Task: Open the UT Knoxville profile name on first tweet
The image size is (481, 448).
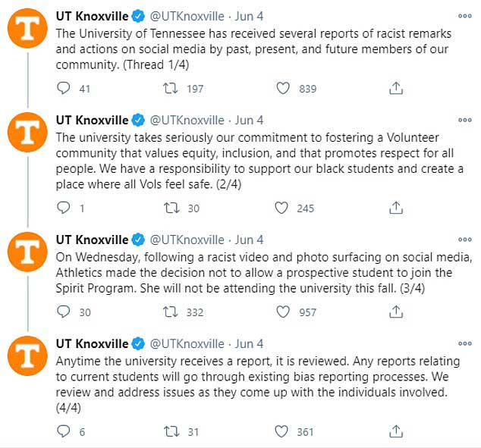Action: click(92, 16)
